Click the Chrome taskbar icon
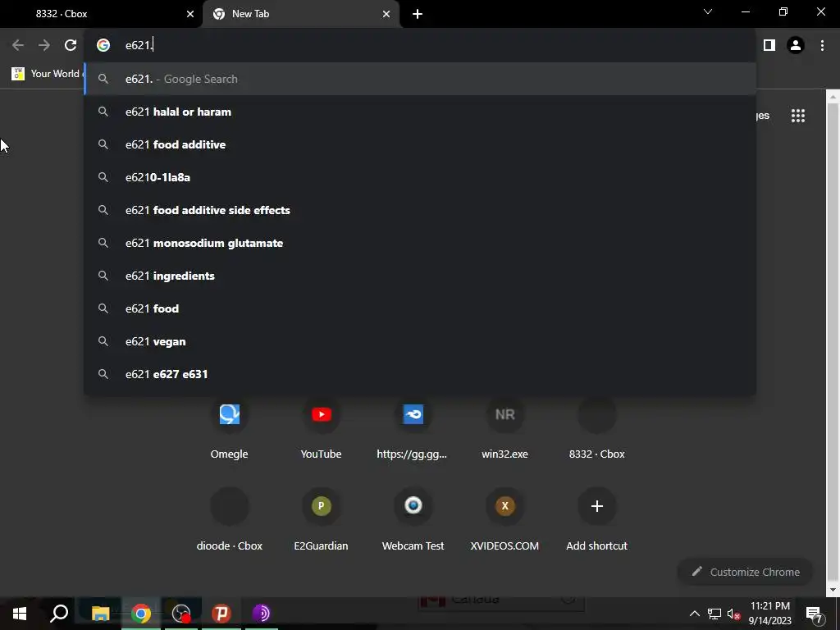 coord(141,614)
